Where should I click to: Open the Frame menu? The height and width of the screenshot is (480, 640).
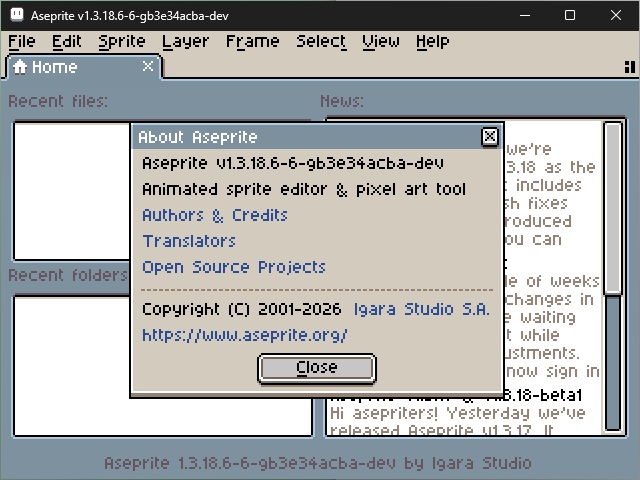pyautogui.click(x=253, y=42)
